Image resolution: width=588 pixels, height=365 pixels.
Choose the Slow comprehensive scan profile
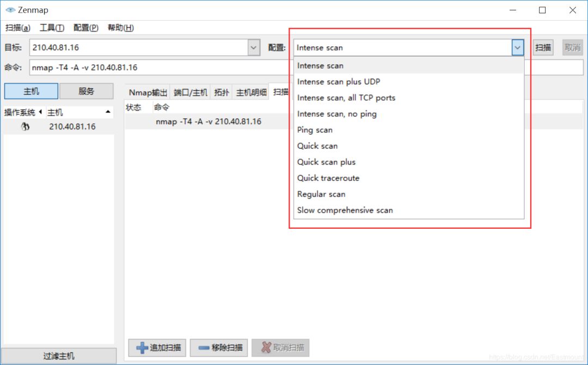coord(345,210)
